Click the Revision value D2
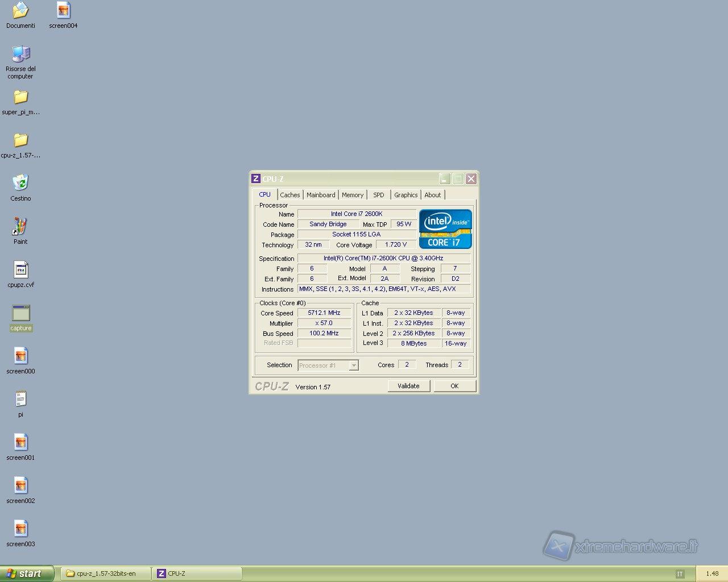The height and width of the screenshot is (582, 728). tap(456, 278)
